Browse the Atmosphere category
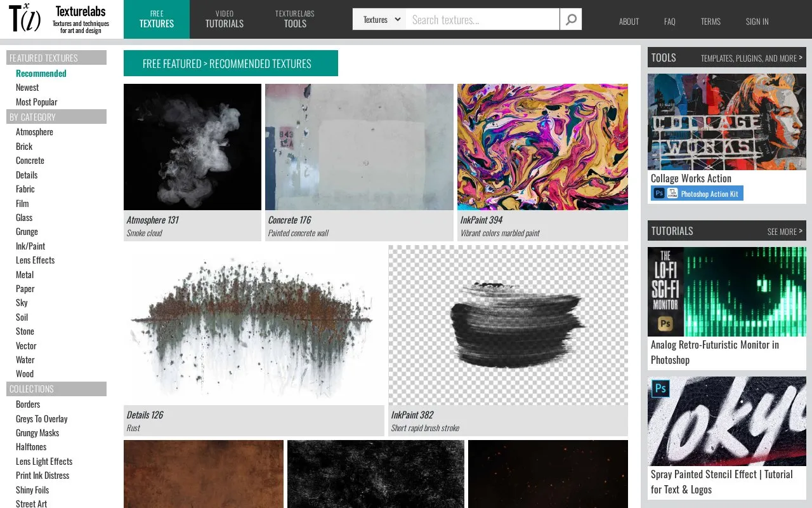The width and height of the screenshot is (812, 508). pos(34,132)
